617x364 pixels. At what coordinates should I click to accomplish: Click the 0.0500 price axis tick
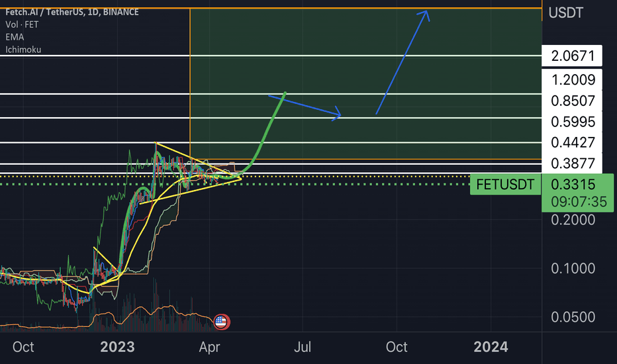(x=573, y=317)
